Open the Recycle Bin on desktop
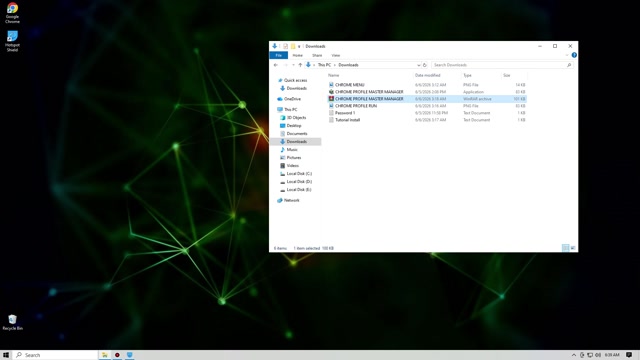This screenshot has height=360, width=640. click(12, 322)
